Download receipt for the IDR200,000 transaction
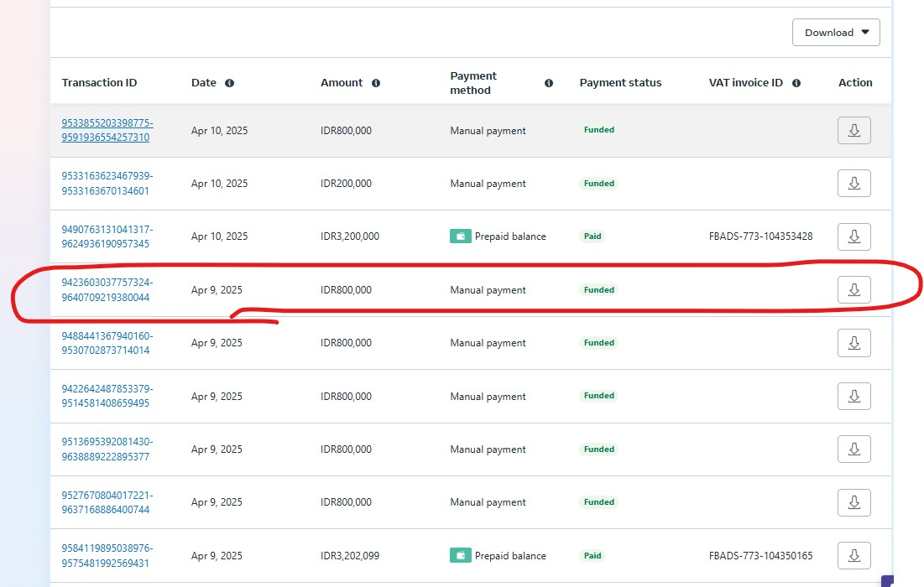The width and height of the screenshot is (924, 587). 854,184
